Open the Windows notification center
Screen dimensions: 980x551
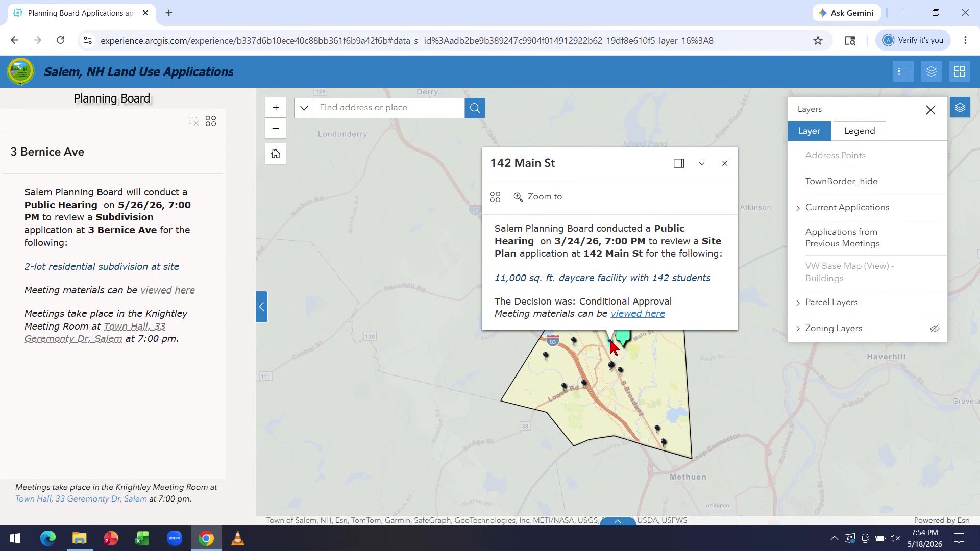pyautogui.click(x=959, y=538)
